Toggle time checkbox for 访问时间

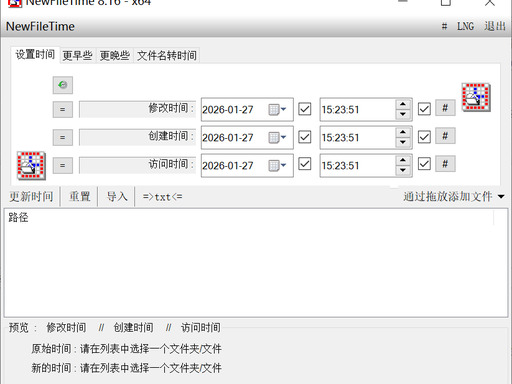pyautogui.click(x=424, y=164)
